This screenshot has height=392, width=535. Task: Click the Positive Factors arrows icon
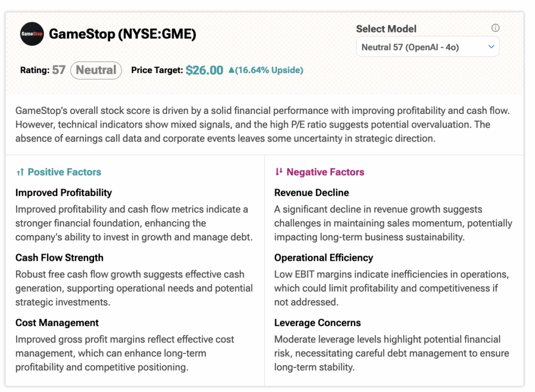[20, 172]
